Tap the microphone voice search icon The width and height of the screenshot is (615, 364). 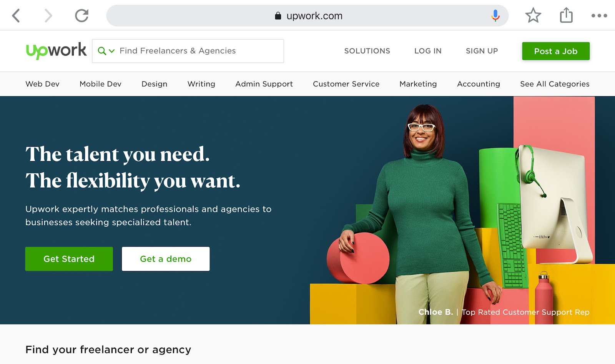point(495,16)
